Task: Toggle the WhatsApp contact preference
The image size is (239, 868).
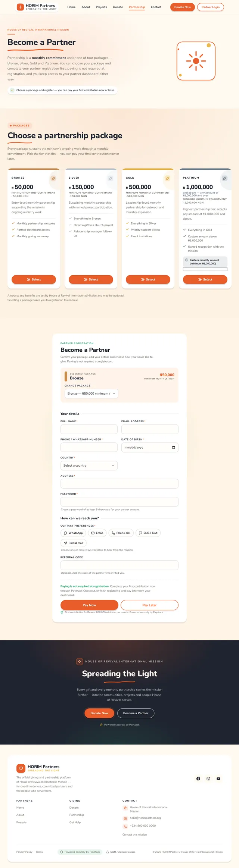Action: click(73, 533)
